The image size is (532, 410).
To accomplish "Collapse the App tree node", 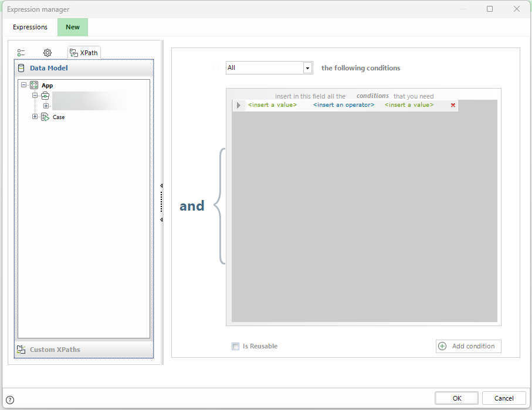I will (23, 85).
